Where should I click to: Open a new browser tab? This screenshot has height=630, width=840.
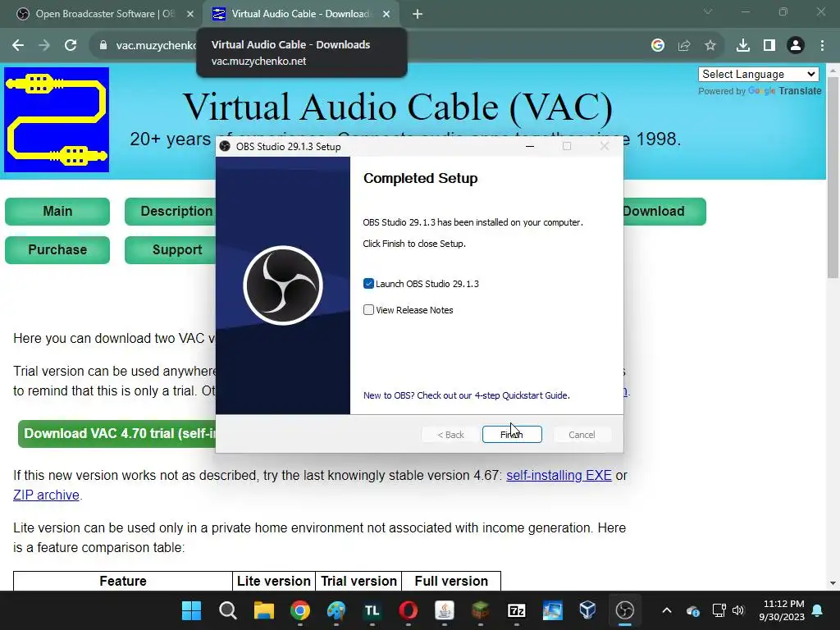(x=418, y=14)
